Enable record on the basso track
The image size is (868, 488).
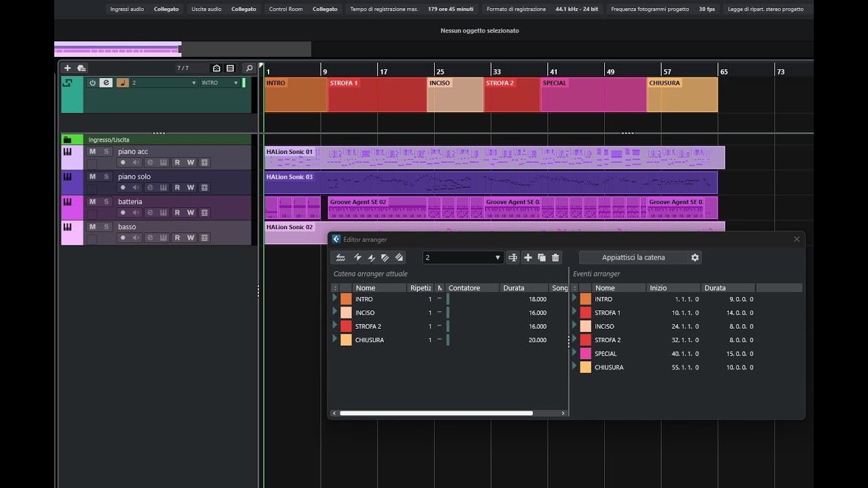(x=123, y=238)
